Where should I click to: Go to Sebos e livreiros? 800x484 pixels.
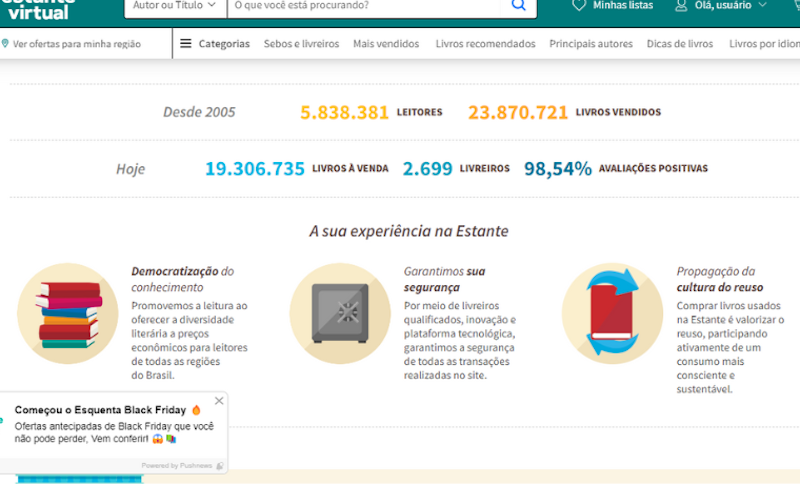click(x=302, y=44)
